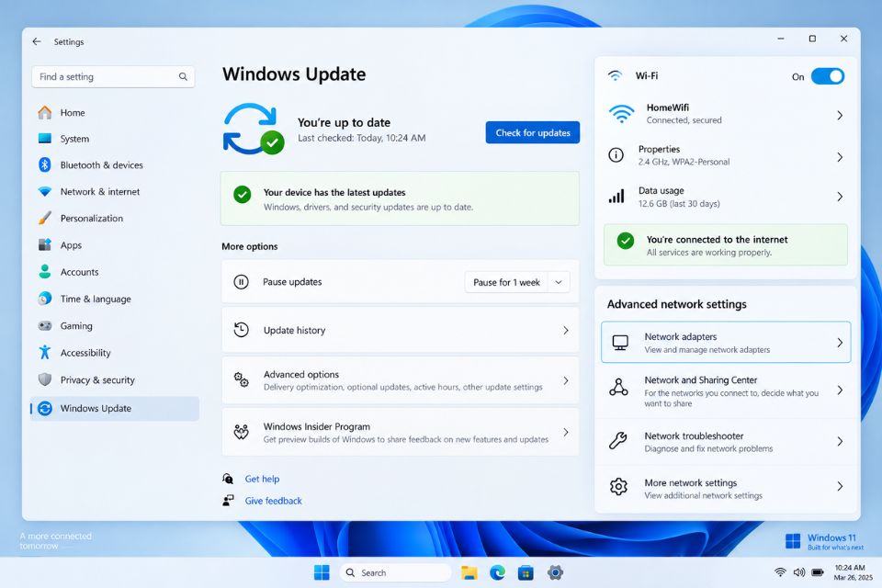
Task: Click the More network settings gear icon
Action: 618,487
